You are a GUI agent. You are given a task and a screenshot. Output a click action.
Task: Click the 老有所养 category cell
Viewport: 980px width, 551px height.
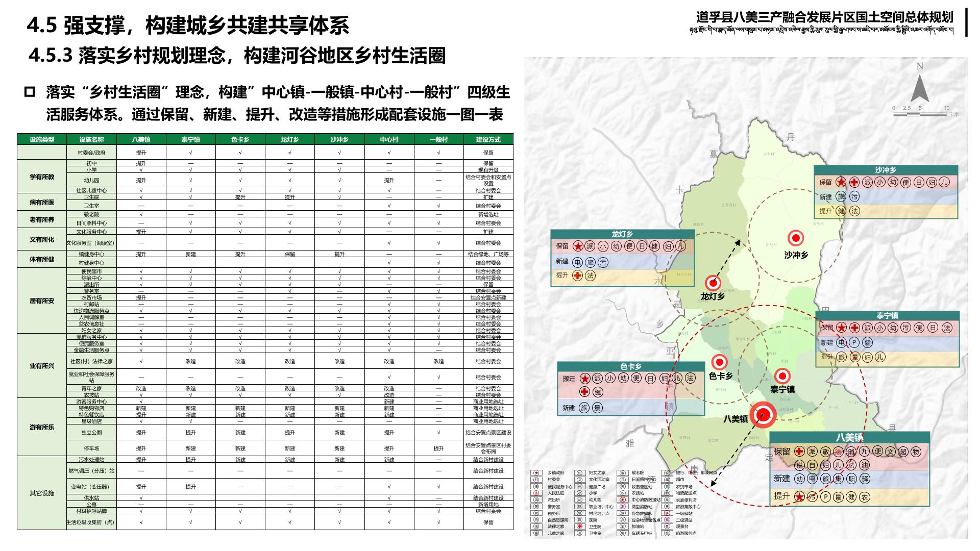[x=42, y=219]
